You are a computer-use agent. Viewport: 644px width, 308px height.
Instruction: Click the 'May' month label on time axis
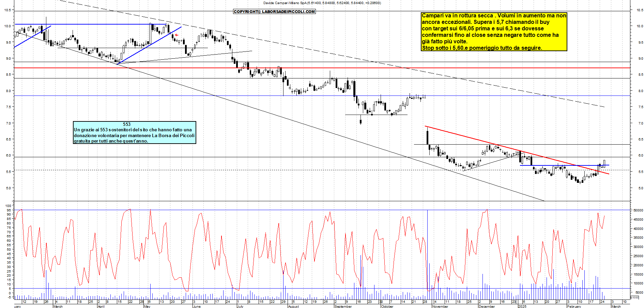tap(147, 306)
